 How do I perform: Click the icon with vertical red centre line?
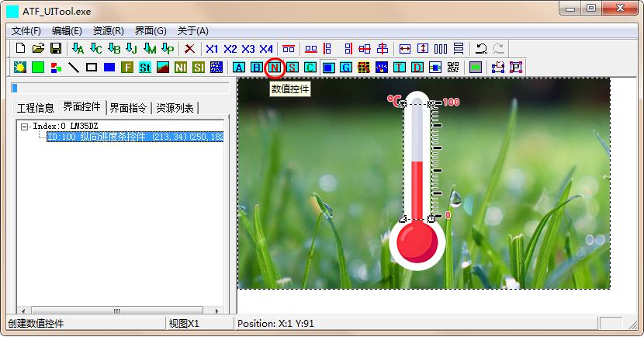pos(383,48)
